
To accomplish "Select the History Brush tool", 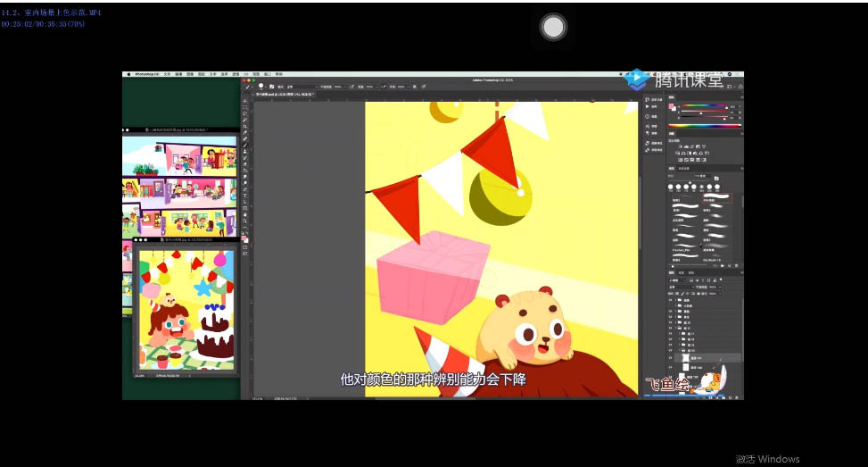I will (x=244, y=158).
